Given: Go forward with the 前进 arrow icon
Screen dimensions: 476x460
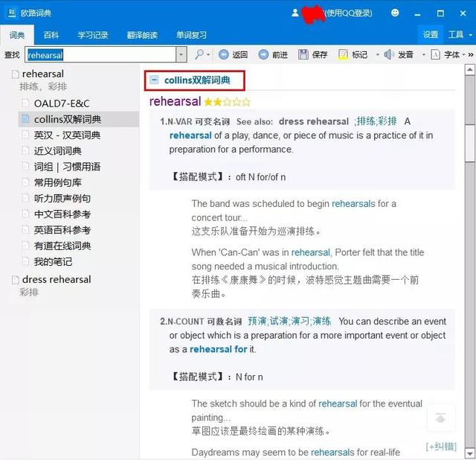Looking at the screenshot, I should (x=263, y=54).
